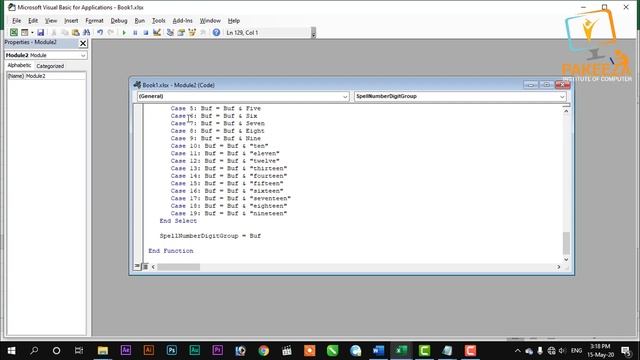Viewport: 640px width, 360px height.
Task: Click the Paste clipboard icon
Action: click(76, 32)
